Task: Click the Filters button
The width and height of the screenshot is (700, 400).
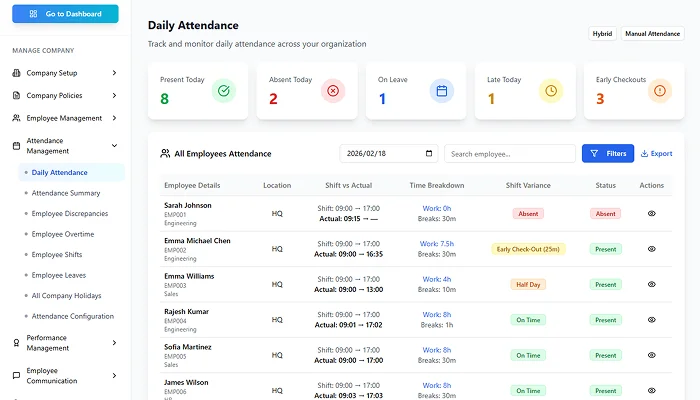Action: click(608, 154)
